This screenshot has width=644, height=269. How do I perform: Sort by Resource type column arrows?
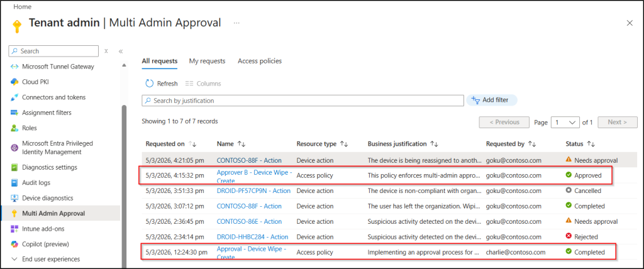(x=344, y=144)
